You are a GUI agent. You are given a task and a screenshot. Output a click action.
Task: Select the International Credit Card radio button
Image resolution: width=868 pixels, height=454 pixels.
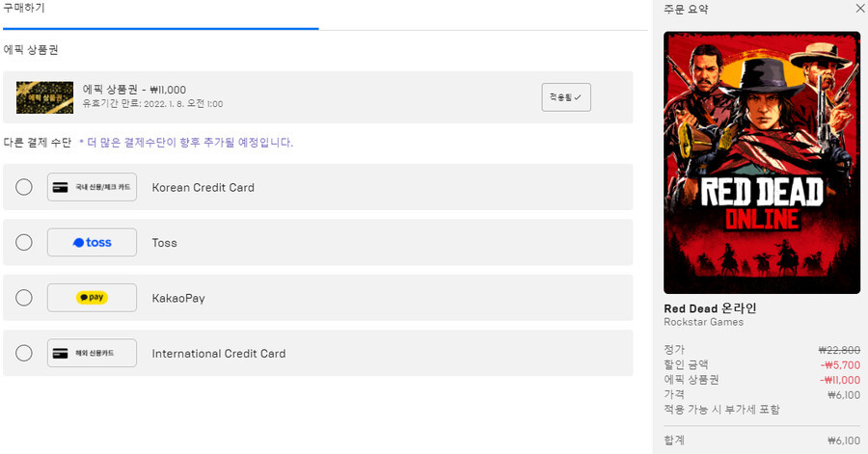(24, 353)
